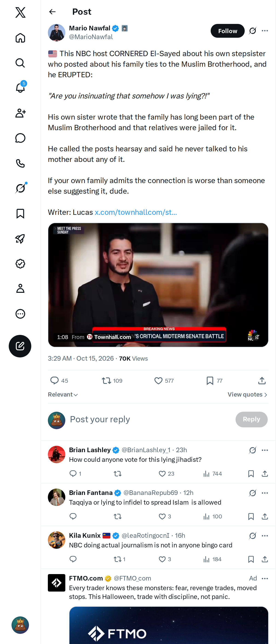Open the Communities people icon
276x644 pixels.
(x=20, y=113)
